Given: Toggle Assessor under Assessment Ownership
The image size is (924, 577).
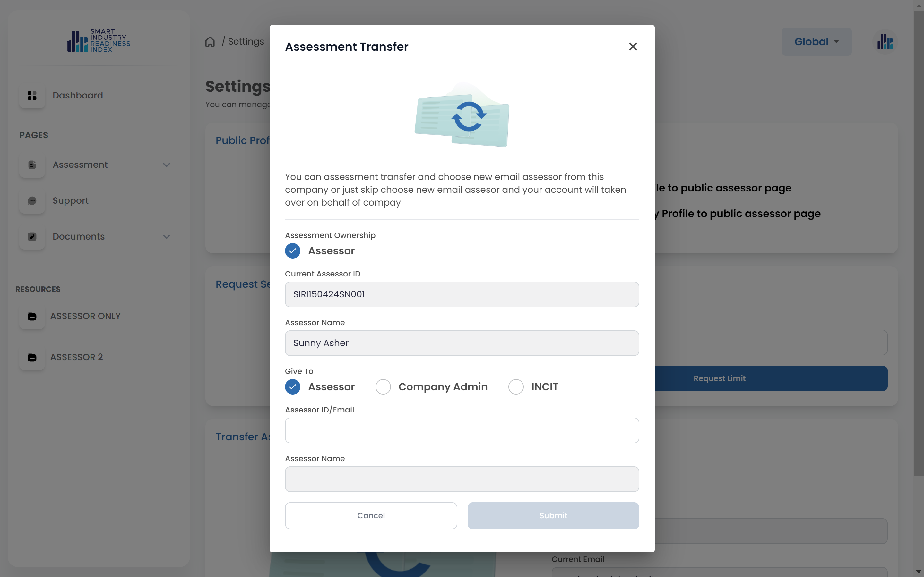Looking at the screenshot, I should click(293, 251).
